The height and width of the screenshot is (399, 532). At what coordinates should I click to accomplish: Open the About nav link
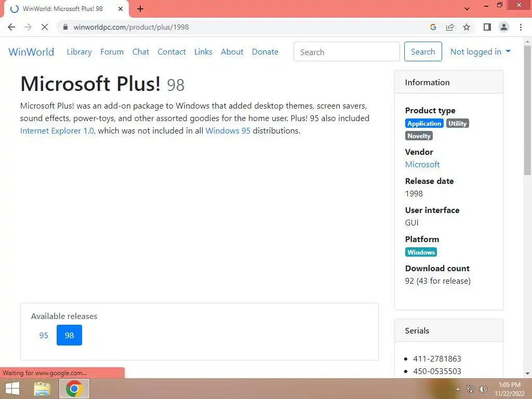tap(232, 52)
